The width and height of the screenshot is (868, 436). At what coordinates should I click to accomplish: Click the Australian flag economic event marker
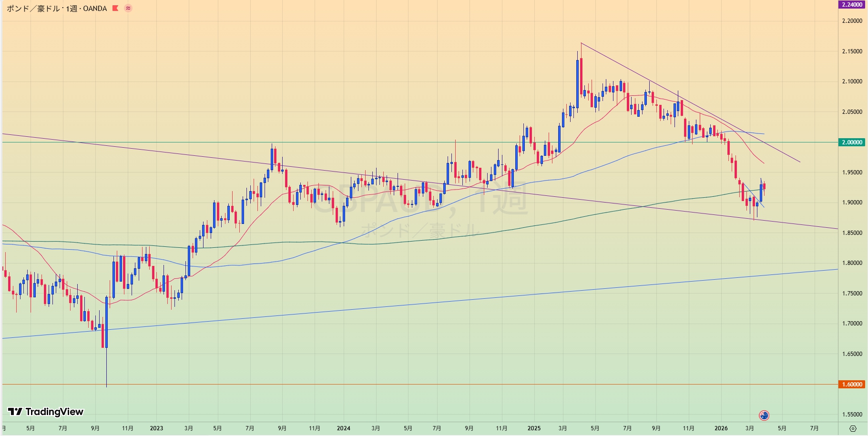coord(764,416)
